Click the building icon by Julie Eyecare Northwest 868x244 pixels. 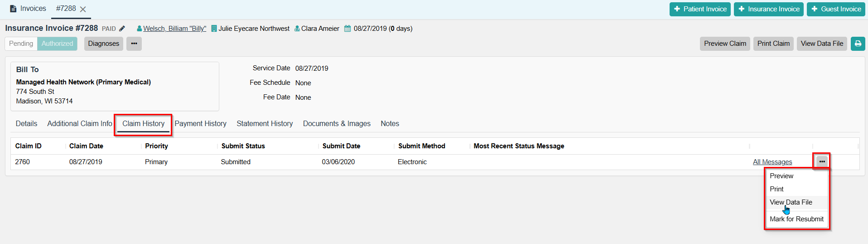click(214, 29)
